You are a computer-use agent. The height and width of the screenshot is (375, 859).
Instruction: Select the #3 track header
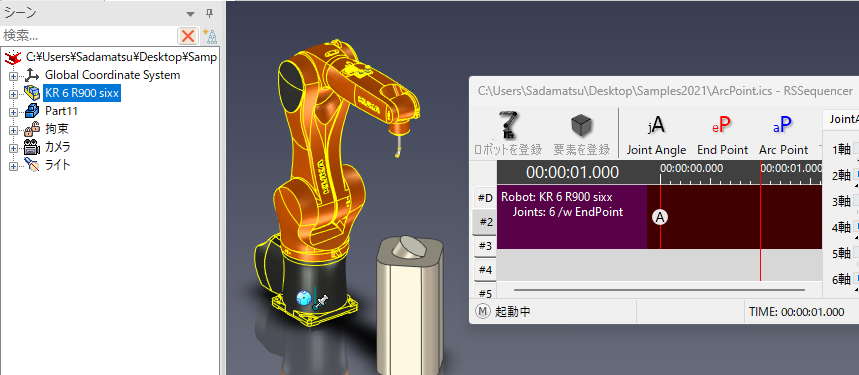click(484, 246)
